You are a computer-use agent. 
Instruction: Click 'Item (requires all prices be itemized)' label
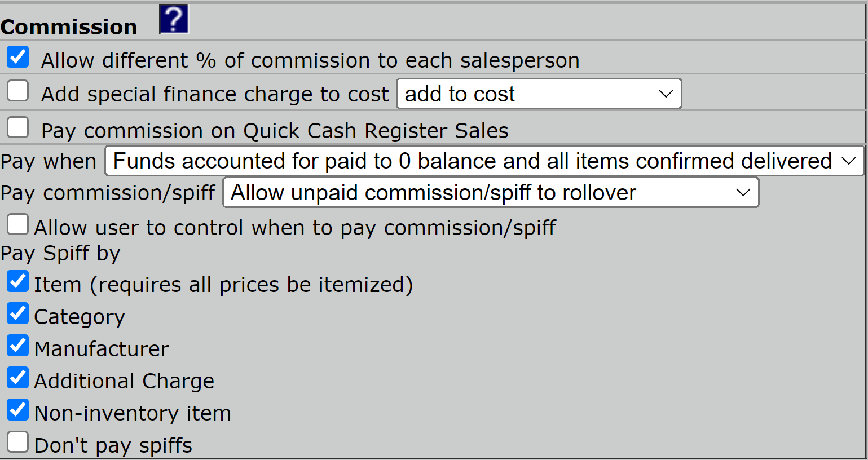coord(223,285)
